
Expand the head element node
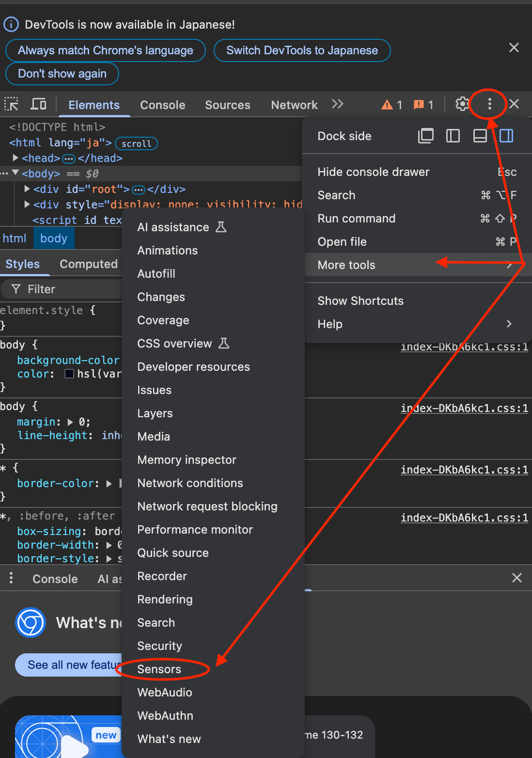coord(16,158)
